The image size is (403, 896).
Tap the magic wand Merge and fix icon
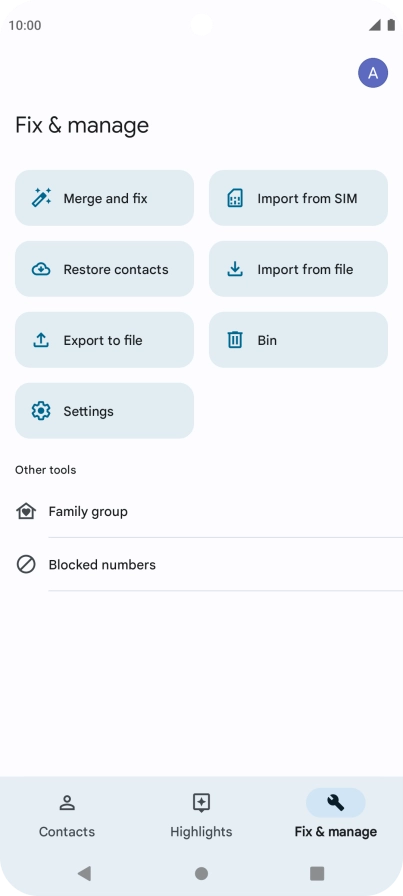41,198
